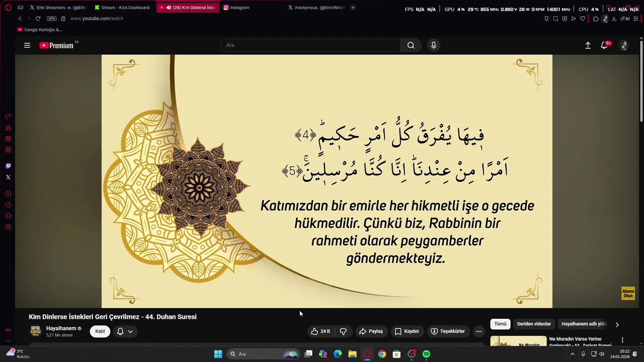Click the pinboard pin icon in address bar

coord(546,19)
